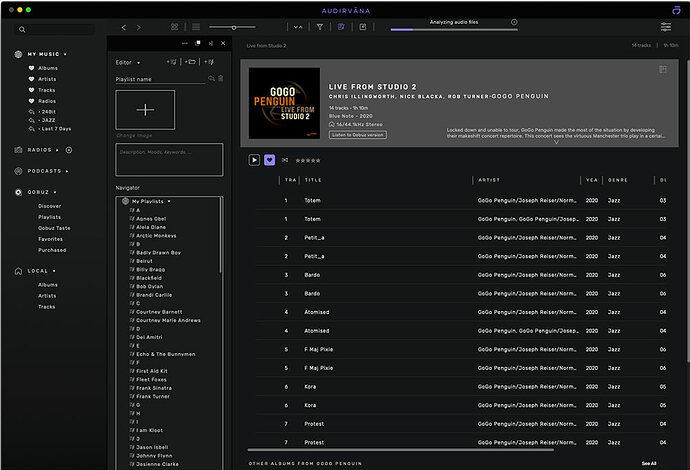Open Qobuz Discover
This screenshot has width=690, height=470.
(49, 206)
